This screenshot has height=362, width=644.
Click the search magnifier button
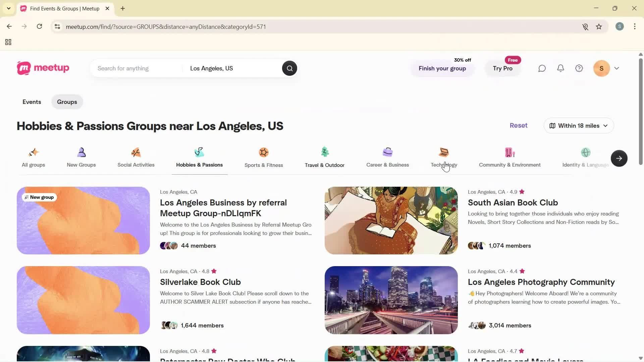point(289,68)
